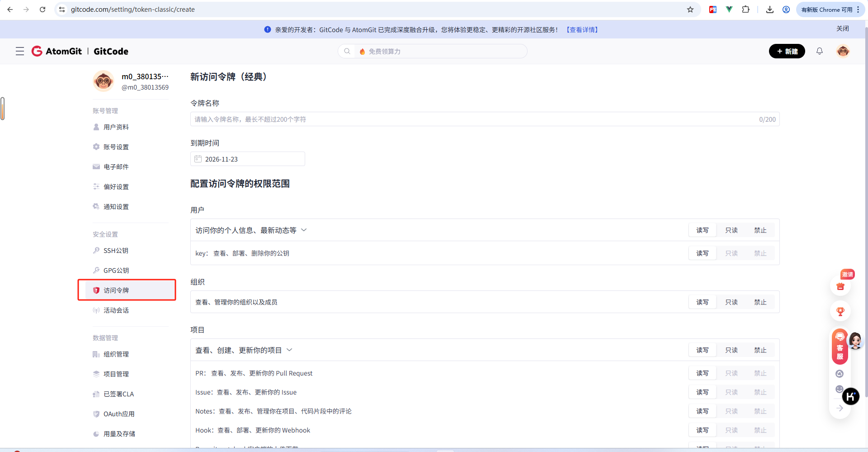868x452 pixels.
Task: Open the trophy rewards icon
Action: click(x=840, y=311)
